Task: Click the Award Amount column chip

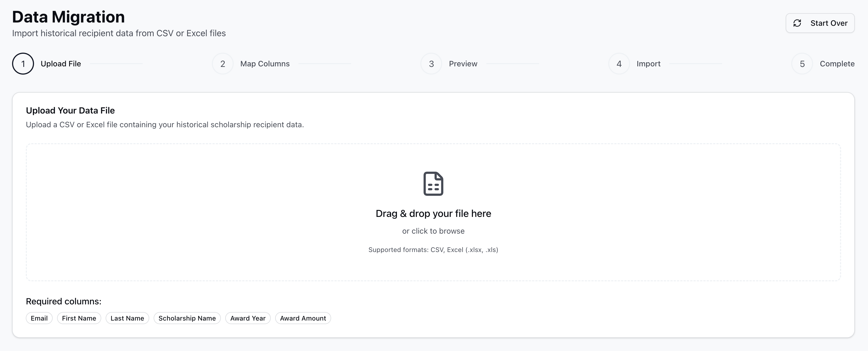Action: (303, 318)
